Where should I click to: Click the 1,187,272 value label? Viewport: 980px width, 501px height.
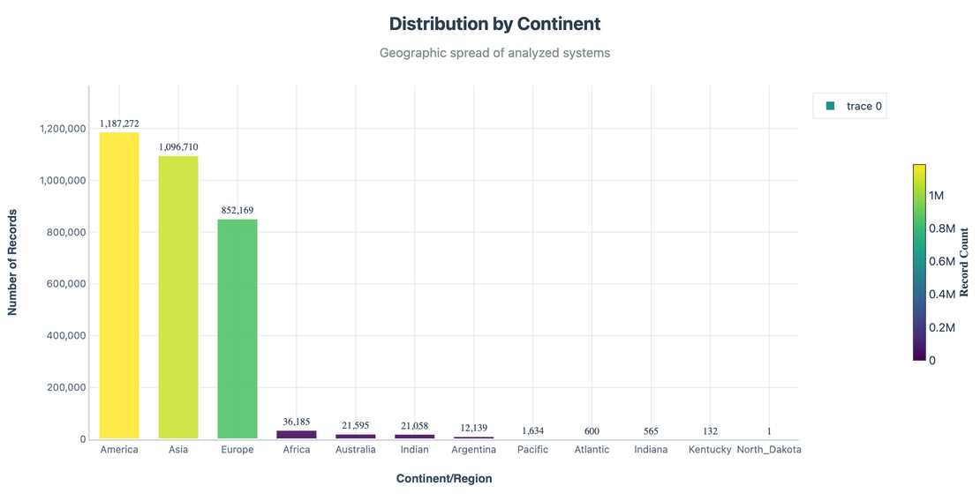point(119,124)
